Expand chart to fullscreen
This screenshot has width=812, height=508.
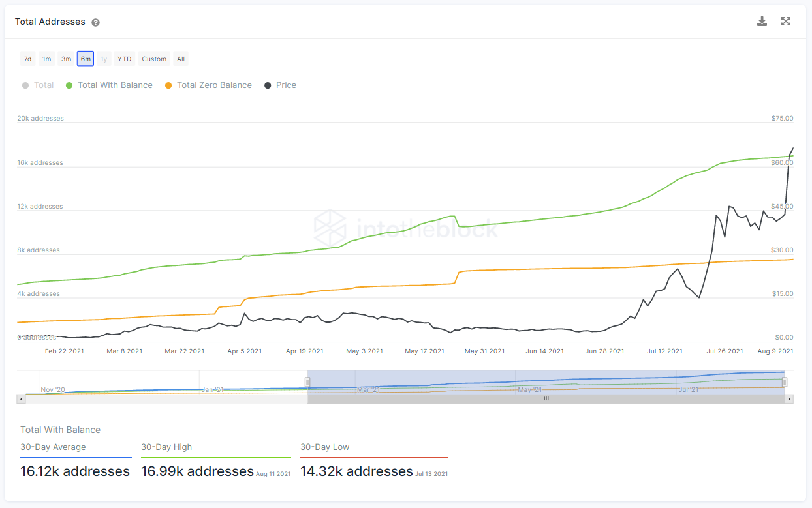coord(785,21)
